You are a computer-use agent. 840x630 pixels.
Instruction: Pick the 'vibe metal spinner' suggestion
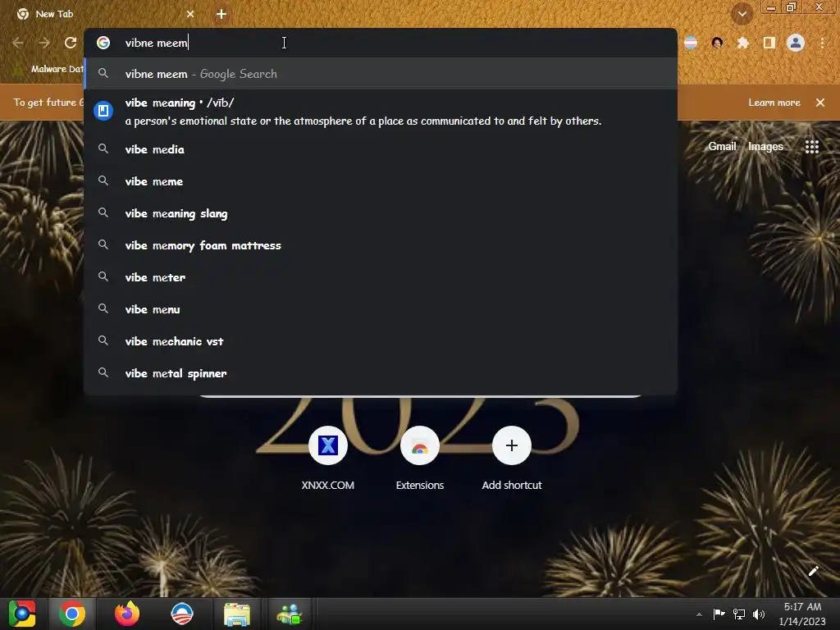[381, 373]
